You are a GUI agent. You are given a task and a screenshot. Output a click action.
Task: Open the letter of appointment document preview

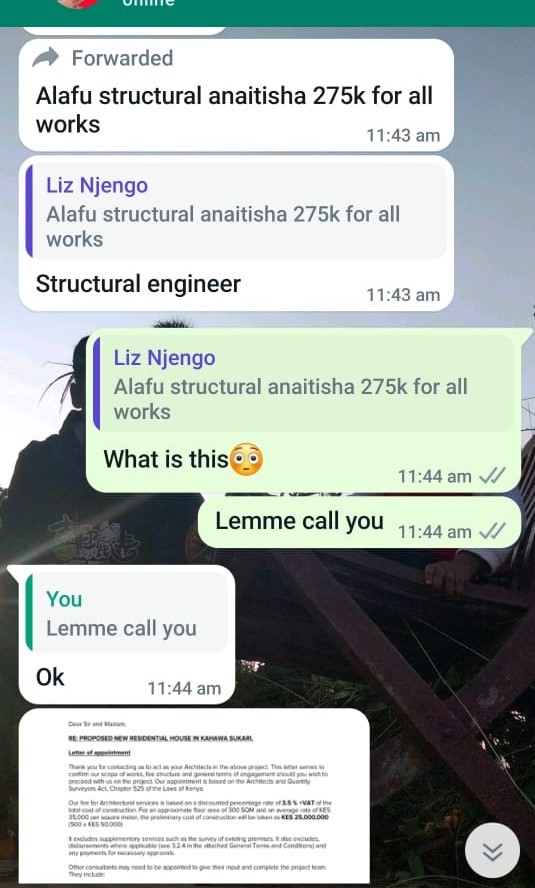pyautogui.click(x=194, y=796)
